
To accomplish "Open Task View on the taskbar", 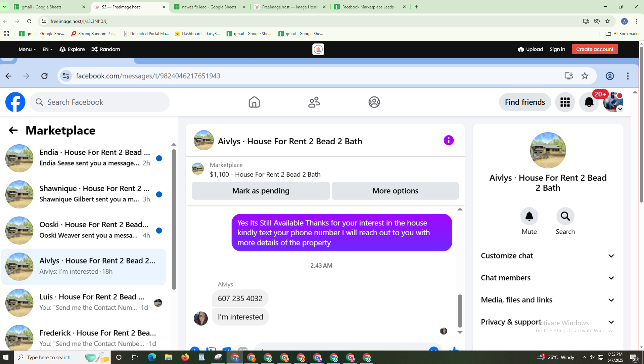I will pos(135,357).
